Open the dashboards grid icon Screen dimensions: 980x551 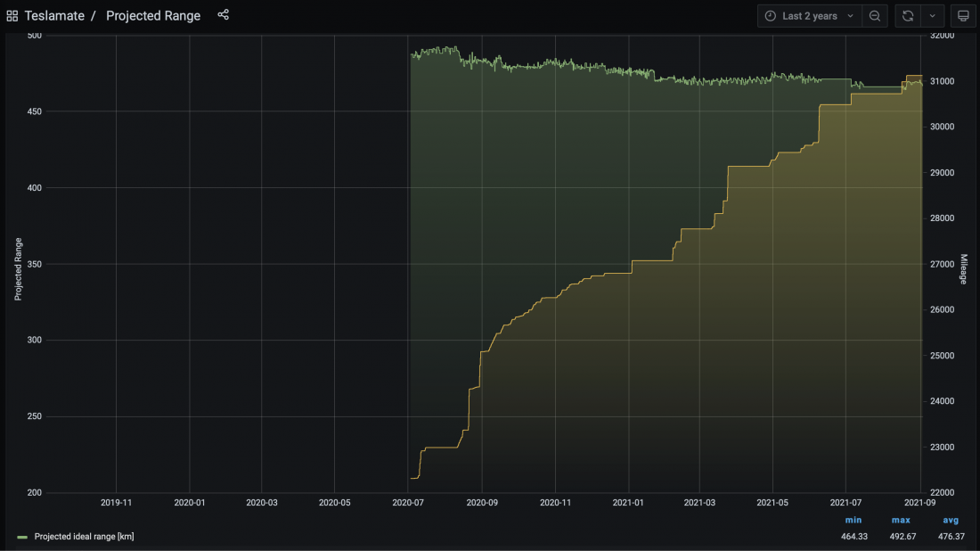[12, 16]
